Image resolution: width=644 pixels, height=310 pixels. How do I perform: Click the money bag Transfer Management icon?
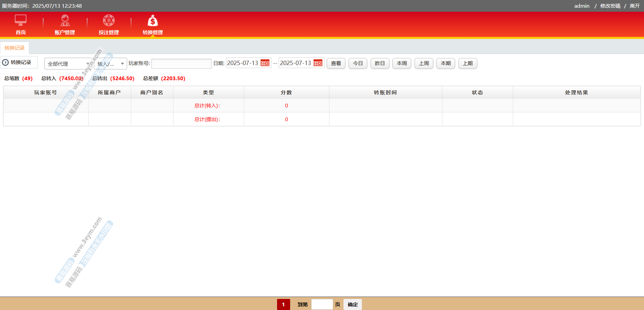point(153,21)
